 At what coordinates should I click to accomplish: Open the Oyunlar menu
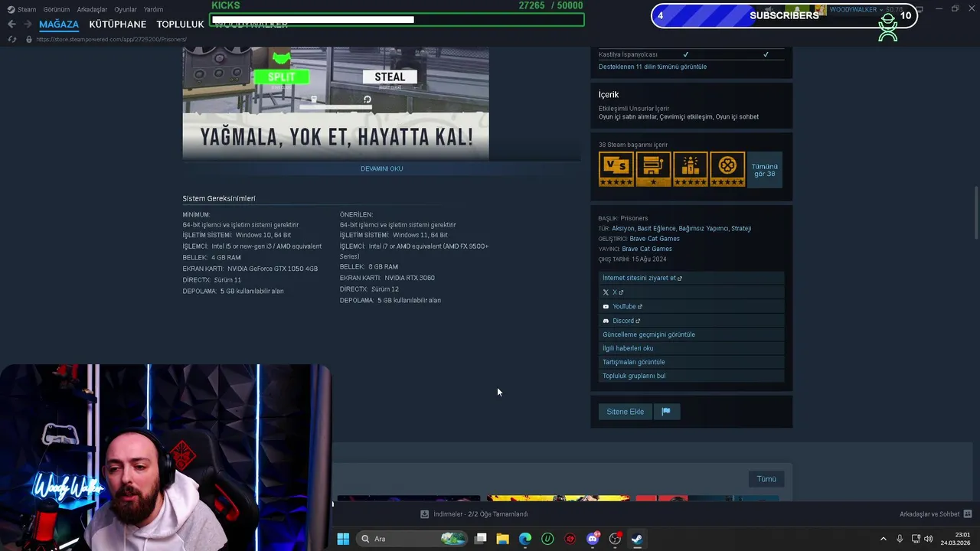click(126, 9)
